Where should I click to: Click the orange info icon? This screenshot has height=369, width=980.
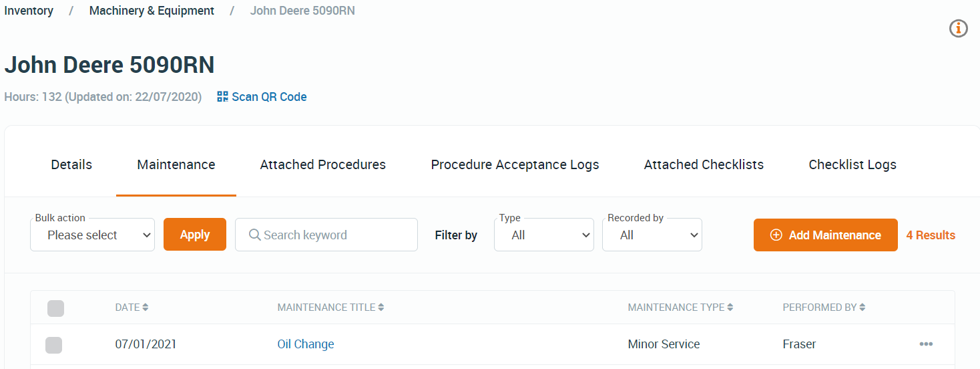(x=959, y=28)
